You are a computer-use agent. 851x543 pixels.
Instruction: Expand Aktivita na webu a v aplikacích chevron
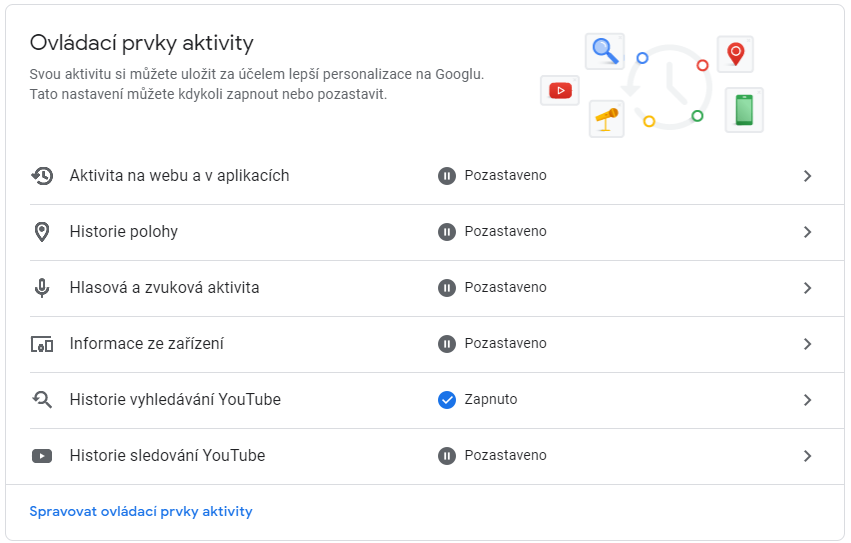coord(808,176)
